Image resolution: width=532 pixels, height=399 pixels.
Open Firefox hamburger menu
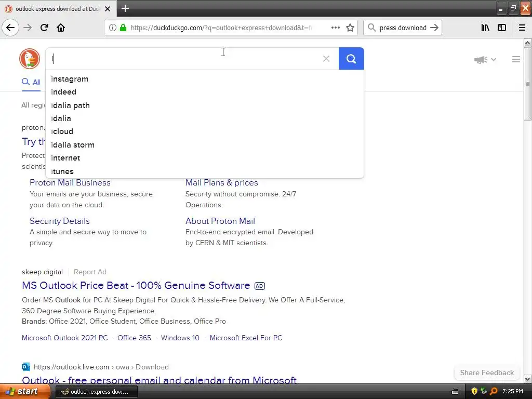[522, 28]
